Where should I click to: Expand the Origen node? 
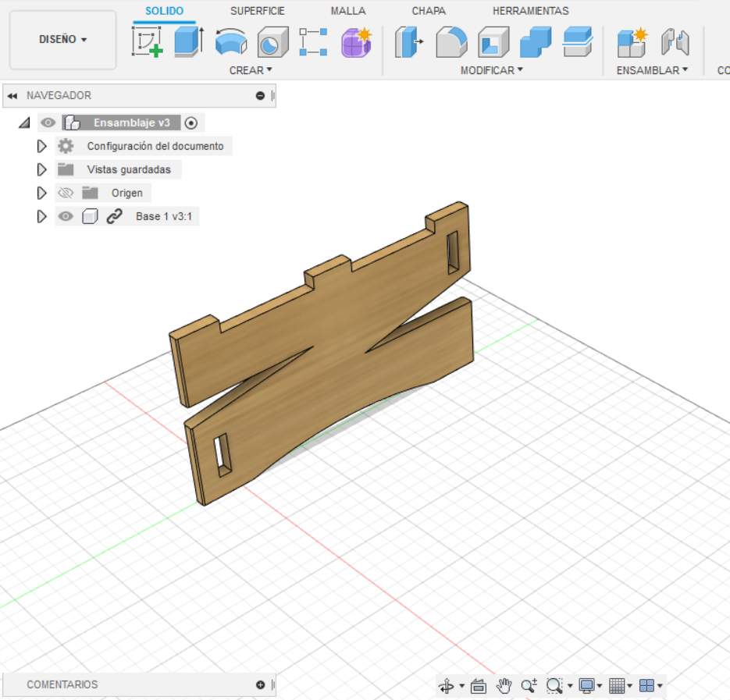41,193
